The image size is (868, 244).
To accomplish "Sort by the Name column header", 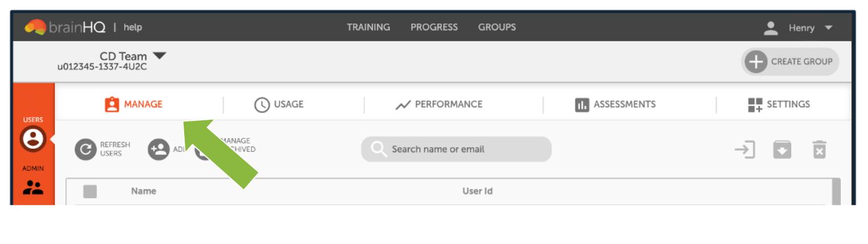I will click(144, 192).
